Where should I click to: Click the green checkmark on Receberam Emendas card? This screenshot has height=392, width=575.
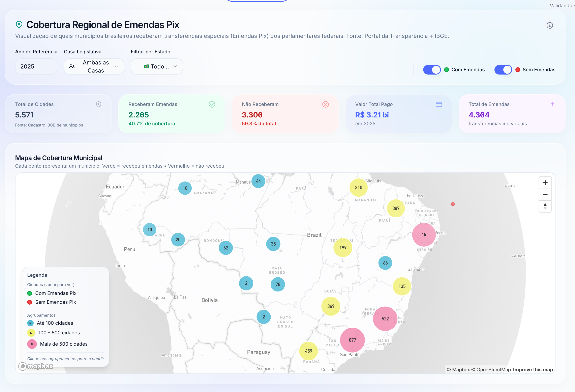(212, 104)
